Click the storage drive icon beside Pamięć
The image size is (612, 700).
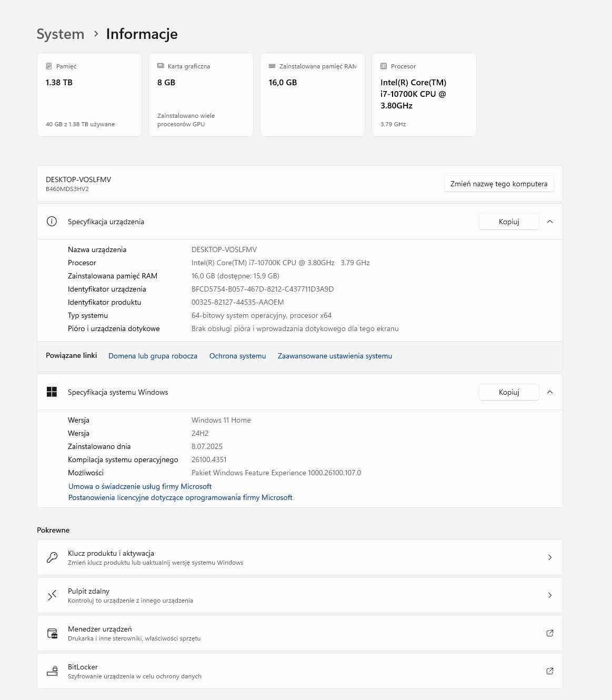coord(49,66)
